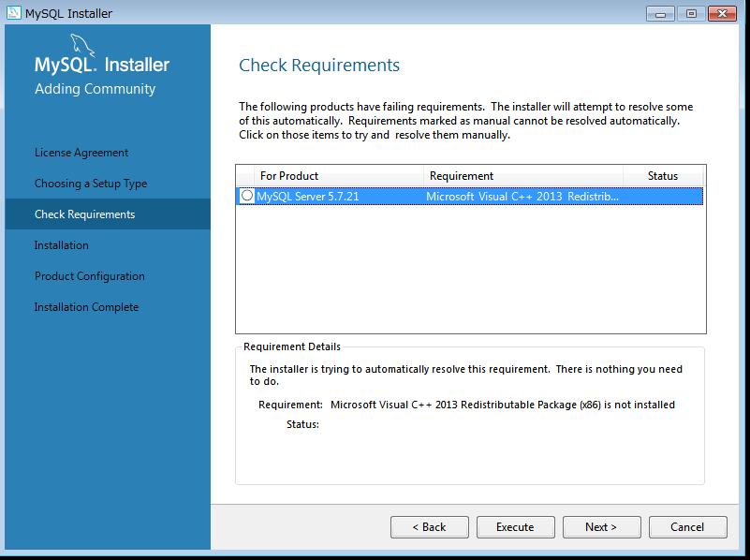The image size is (750, 560).
Task: Click the For Product column header
Action: [339, 176]
